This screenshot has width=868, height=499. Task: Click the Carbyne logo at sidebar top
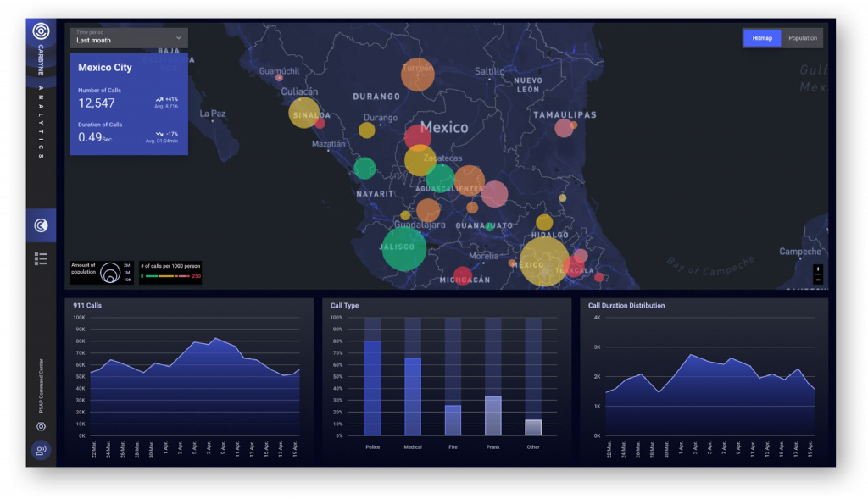tap(40, 32)
